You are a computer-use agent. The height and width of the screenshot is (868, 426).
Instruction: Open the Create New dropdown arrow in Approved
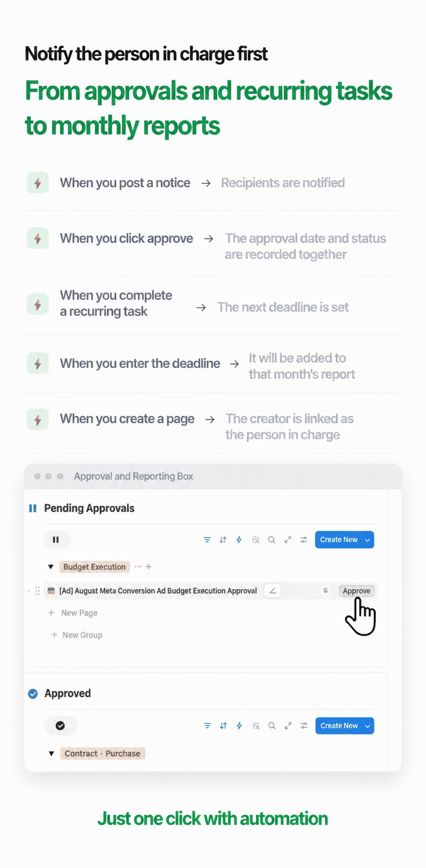click(x=368, y=725)
